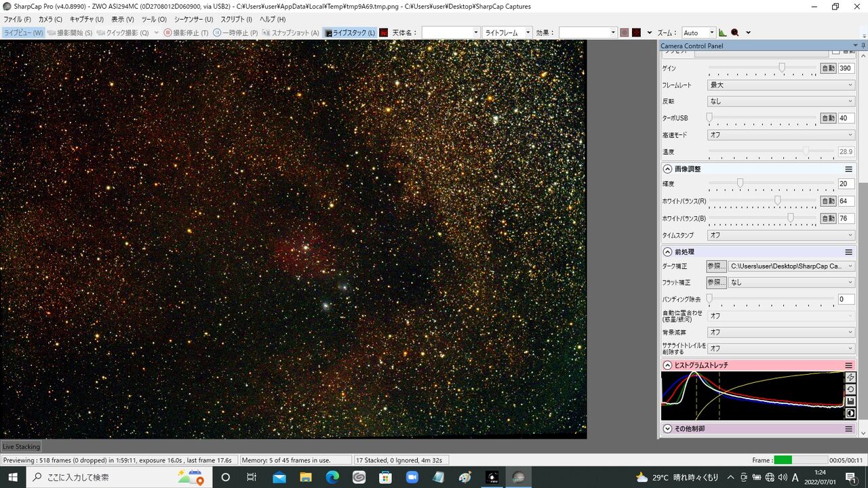Collapse the ヒストグラムストレッチ section
Screen dimensions: 868x488
667,365
